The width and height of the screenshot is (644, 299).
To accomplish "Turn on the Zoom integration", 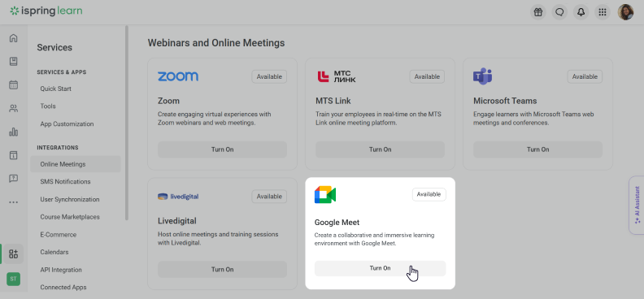I will click(222, 149).
